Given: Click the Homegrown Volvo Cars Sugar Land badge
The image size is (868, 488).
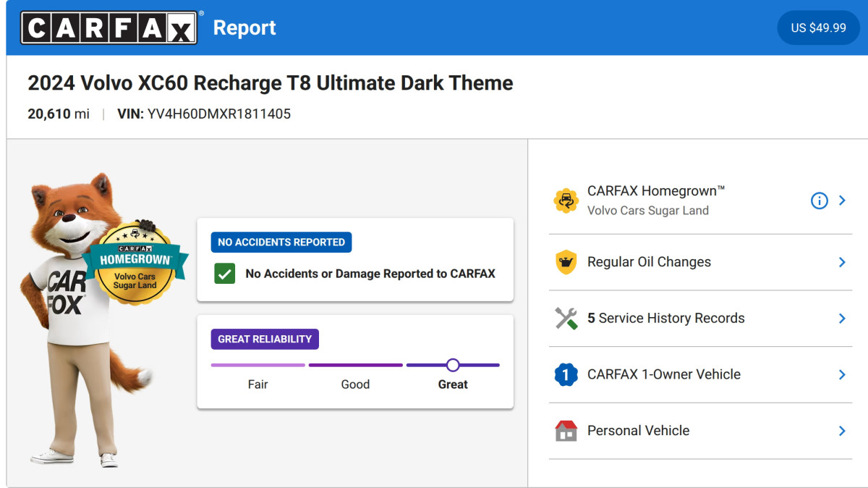Looking at the screenshot, I should (135, 262).
